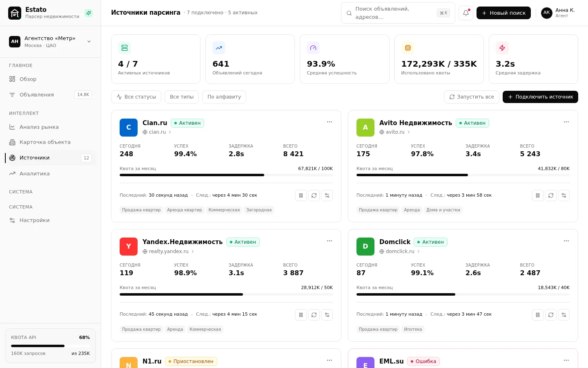Refresh the Cian.ru source now
The height and width of the screenshot is (368, 588).
pyautogui.click(x=314, y=195)
